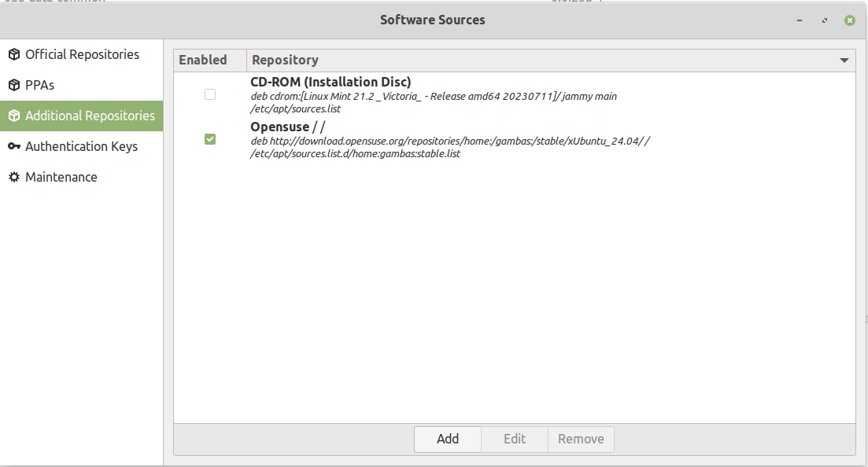Open the Authentication Keys section

point(81,146)
